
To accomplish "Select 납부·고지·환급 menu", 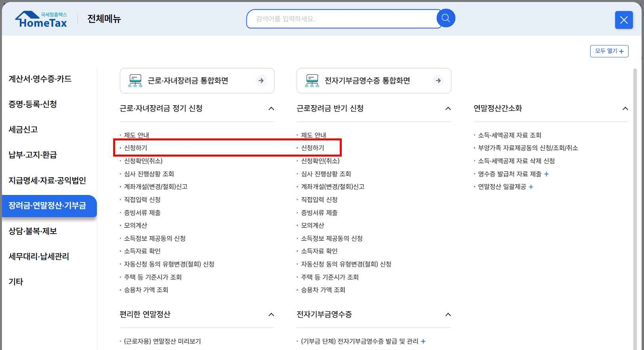I will point(33,155).
